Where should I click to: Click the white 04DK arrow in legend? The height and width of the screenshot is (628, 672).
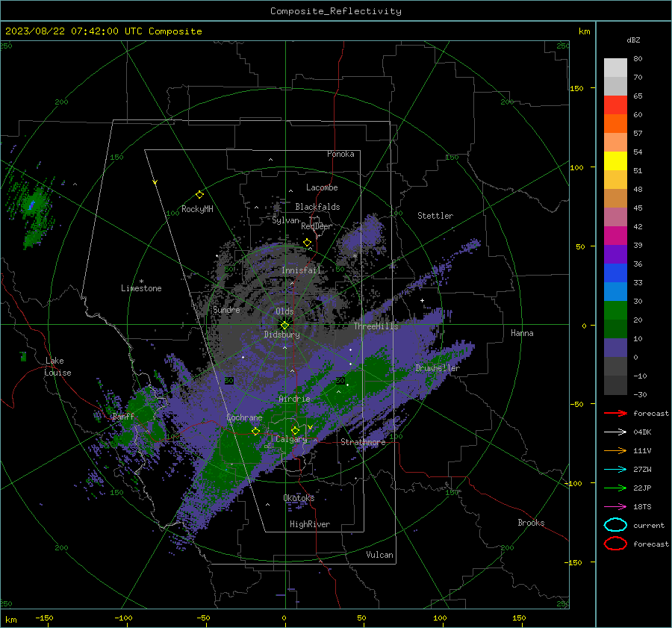point(615,432)
